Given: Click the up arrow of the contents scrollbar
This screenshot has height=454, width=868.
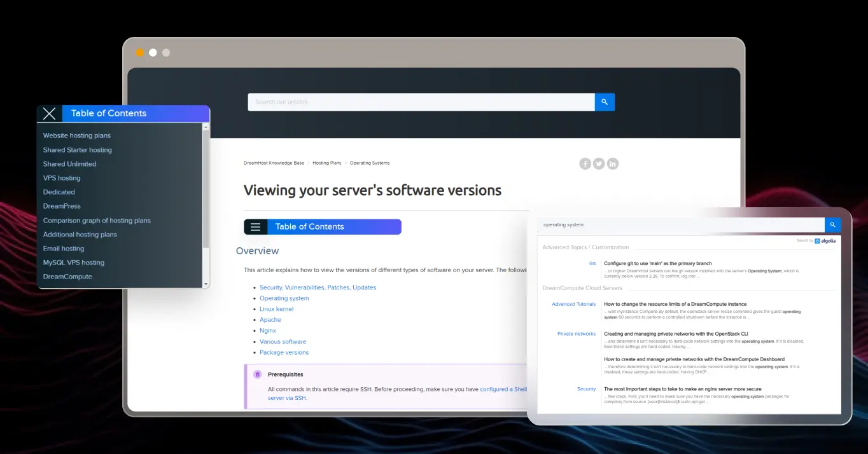Looking at the screenshot, I should 206,127.
